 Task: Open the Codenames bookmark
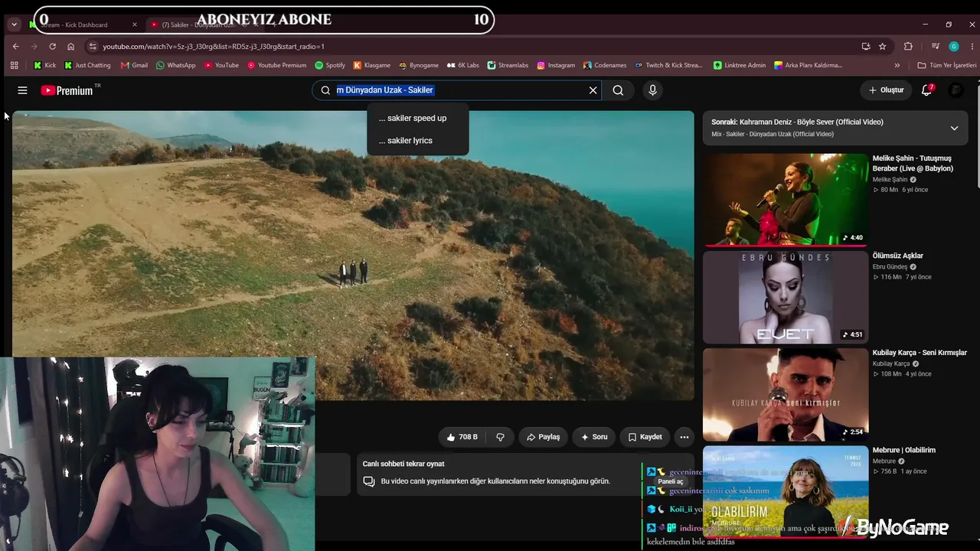[605, 66]
